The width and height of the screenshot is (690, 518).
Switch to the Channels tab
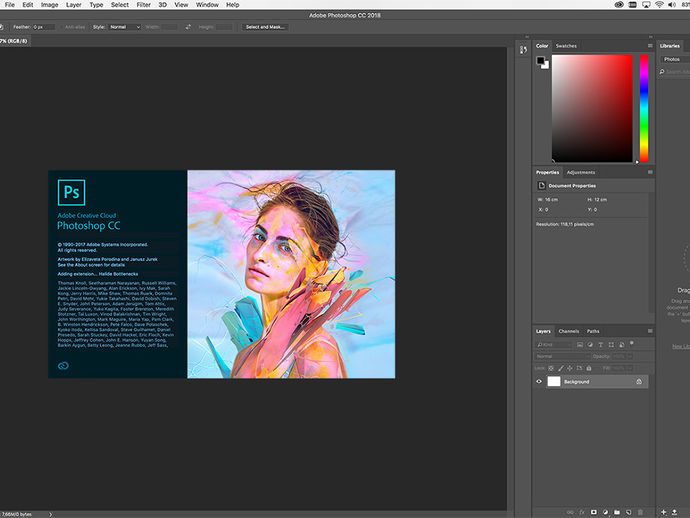click(x=569, y=331)
